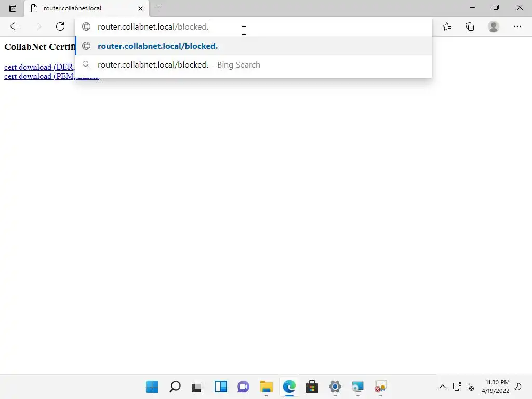Click the muted volume tray icon
Screen dimensions: 532x399
tap(470, 387)
